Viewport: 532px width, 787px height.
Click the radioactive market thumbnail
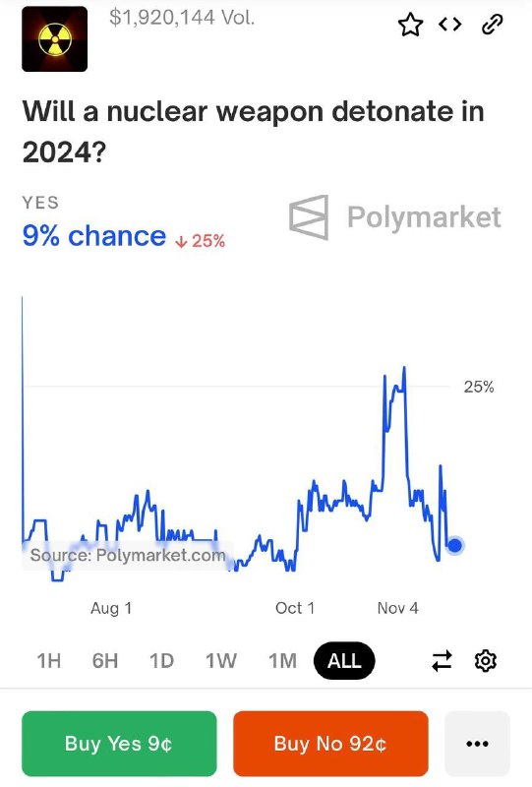[x=55, y=39]
